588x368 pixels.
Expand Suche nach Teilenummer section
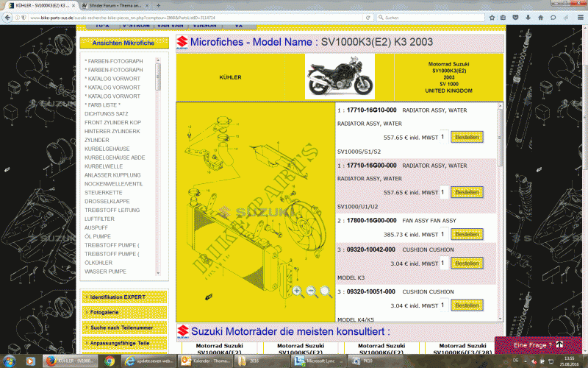(x=124, y=328)
